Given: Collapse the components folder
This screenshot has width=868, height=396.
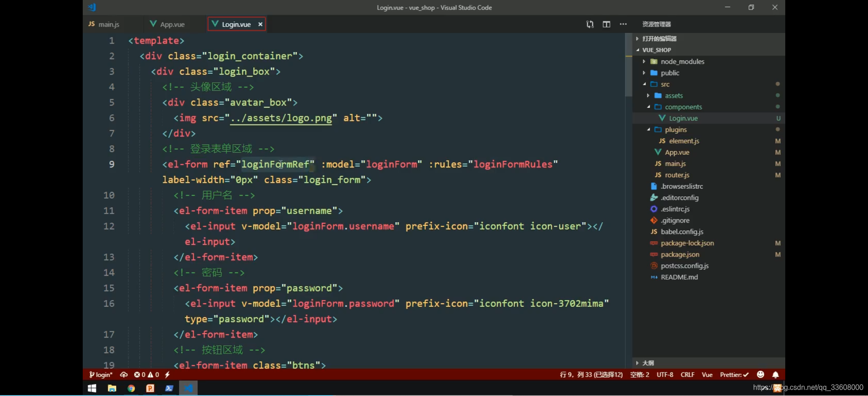Looking at the screenshot, I should pos(648,107).
